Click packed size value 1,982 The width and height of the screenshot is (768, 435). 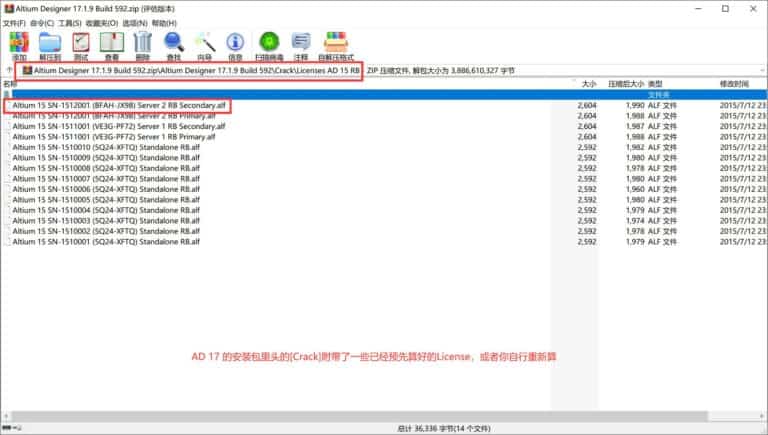[x=635, y=147]
